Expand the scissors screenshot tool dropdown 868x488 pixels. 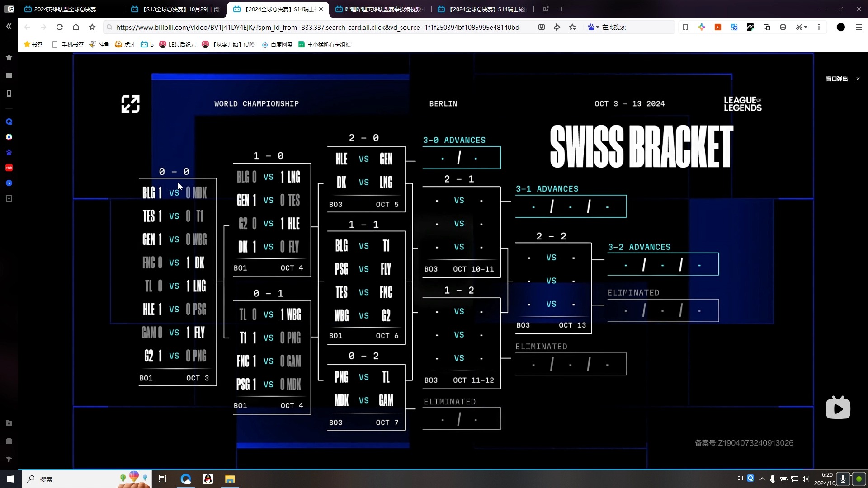(x=802, y=27)
